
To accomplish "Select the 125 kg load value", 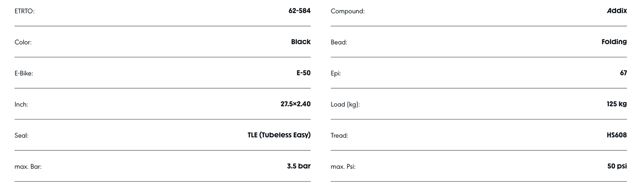I will point(617,104).
